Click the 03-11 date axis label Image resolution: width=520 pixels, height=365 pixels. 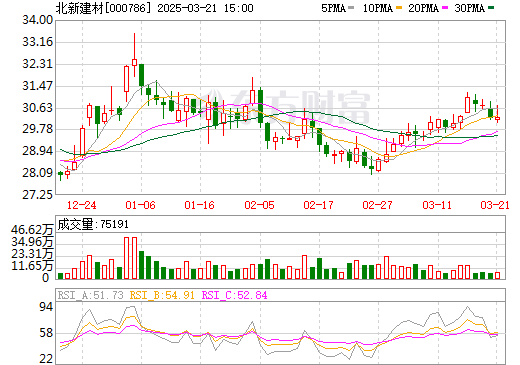click(437, 205)
